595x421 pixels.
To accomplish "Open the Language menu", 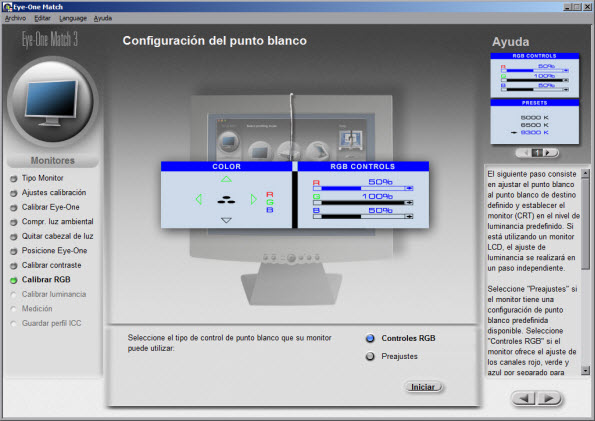I will click(x=73, y=18).
